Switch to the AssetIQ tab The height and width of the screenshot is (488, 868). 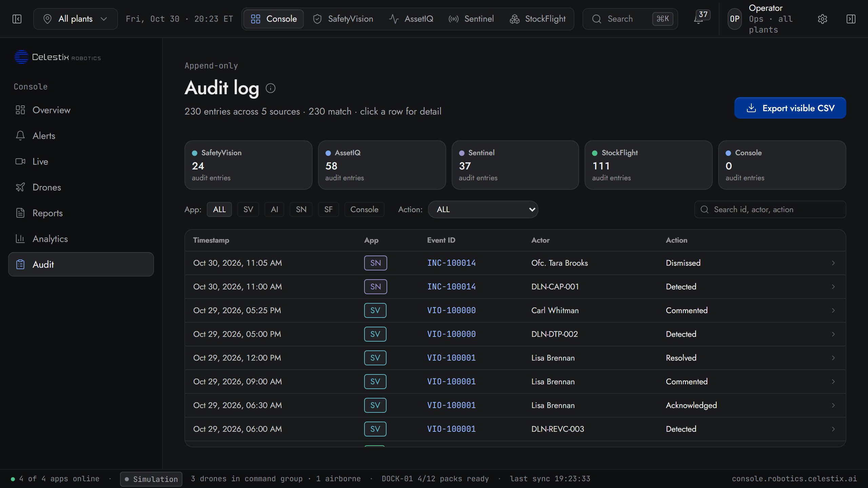(x=411, y=19)
